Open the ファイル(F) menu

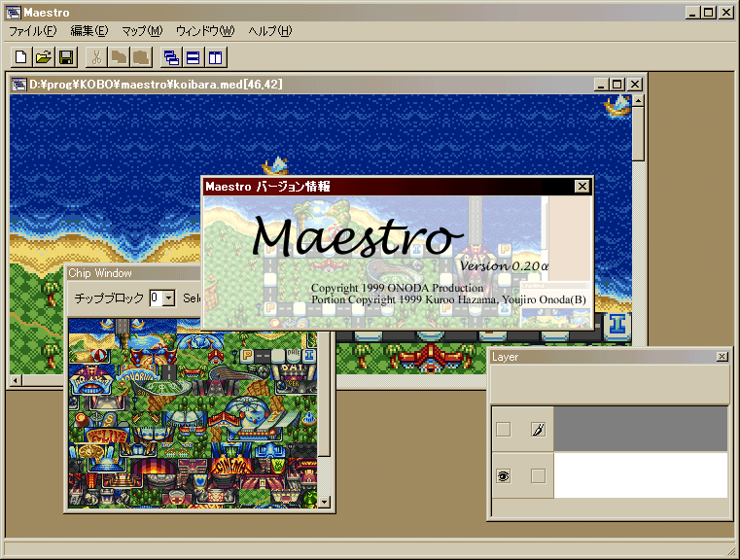pyautogui.click(x=32, y=31)
